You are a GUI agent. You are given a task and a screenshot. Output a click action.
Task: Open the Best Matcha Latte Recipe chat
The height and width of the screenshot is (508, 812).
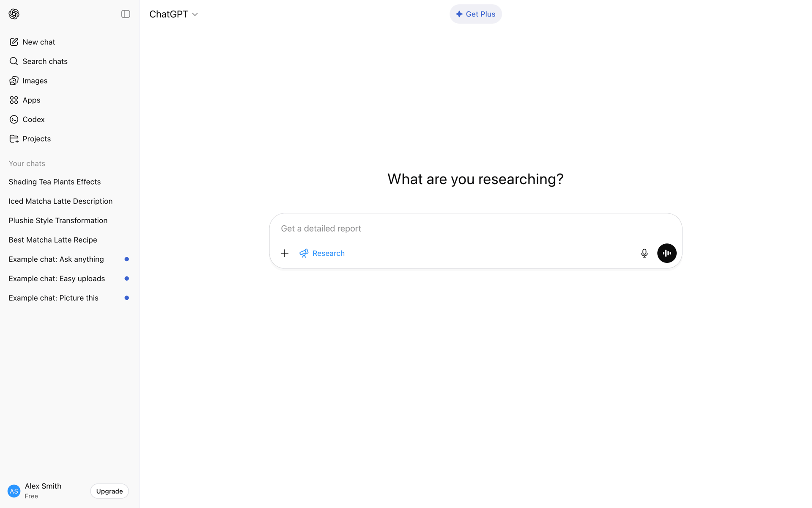pos(69,240)
